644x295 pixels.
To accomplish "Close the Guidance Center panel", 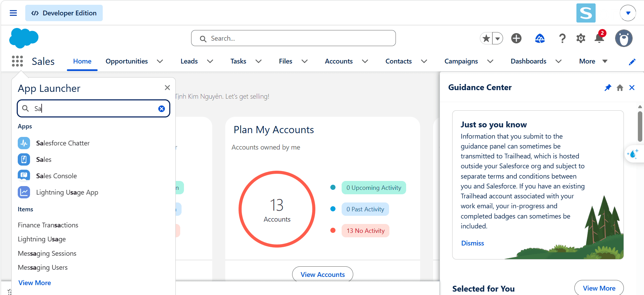I will (632, 88).
